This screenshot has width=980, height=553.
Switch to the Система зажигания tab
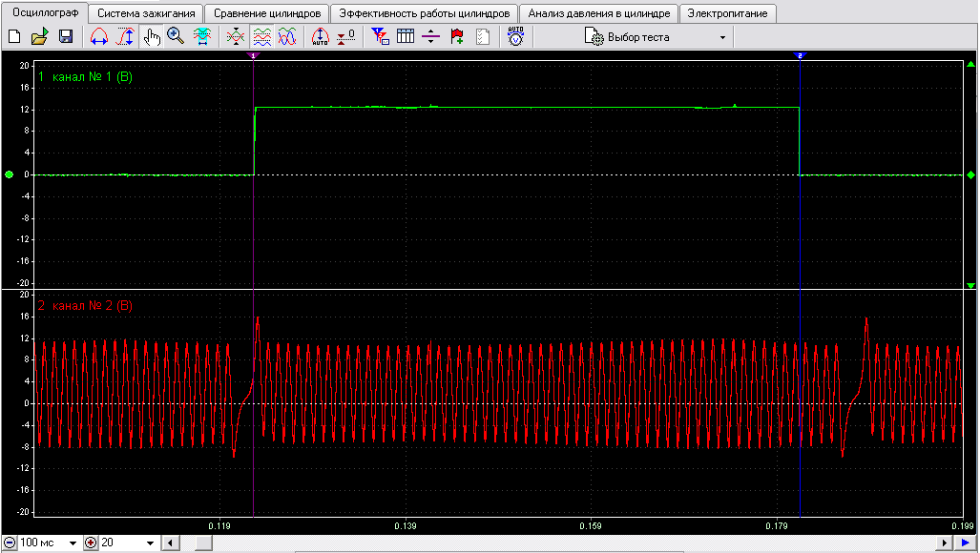click(x=146, y=13)
